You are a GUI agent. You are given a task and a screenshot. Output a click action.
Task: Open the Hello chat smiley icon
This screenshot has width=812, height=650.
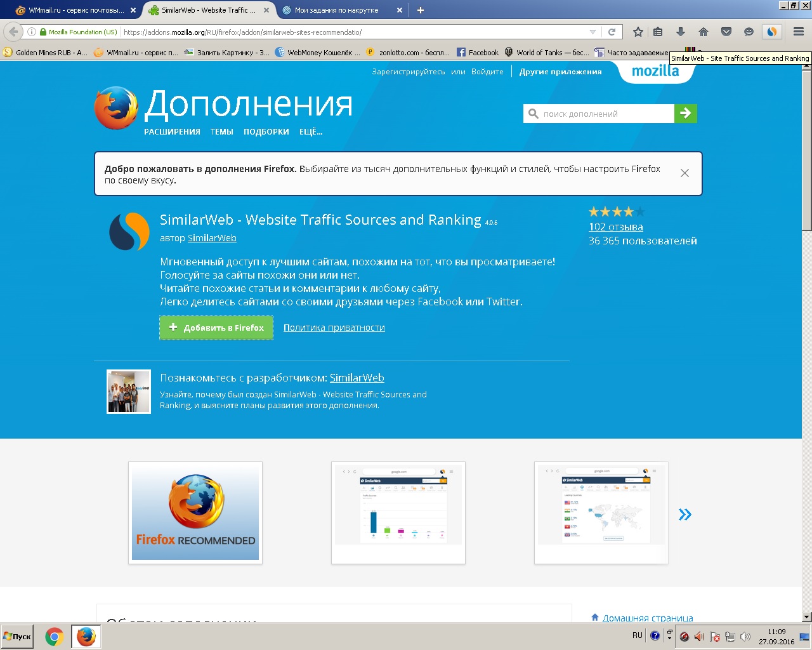click(x=749, y=32)
